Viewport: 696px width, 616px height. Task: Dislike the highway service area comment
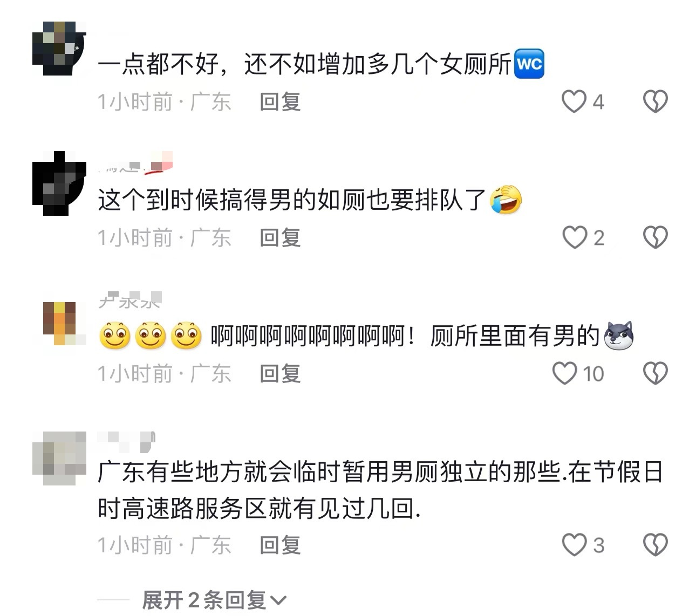[x=656, y=545]
